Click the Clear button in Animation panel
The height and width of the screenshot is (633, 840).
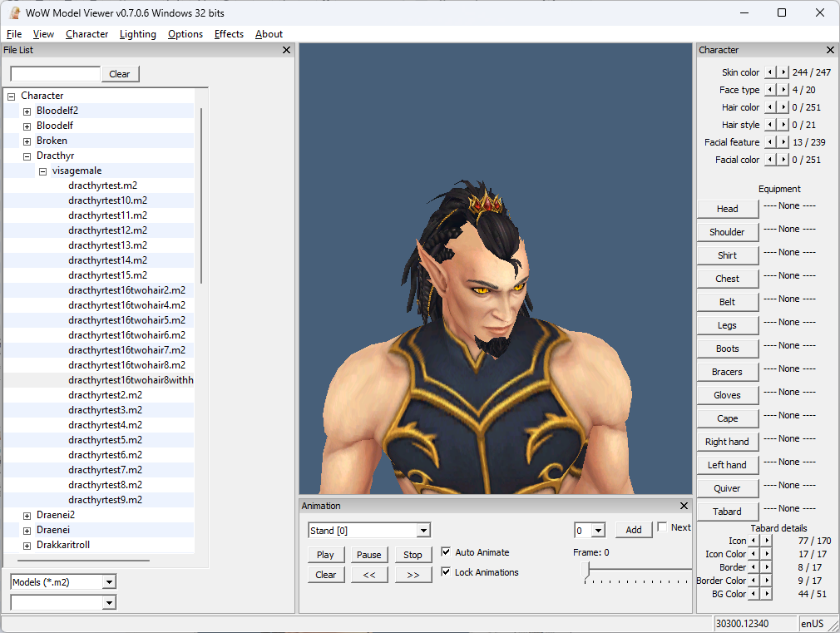(326, 575)
